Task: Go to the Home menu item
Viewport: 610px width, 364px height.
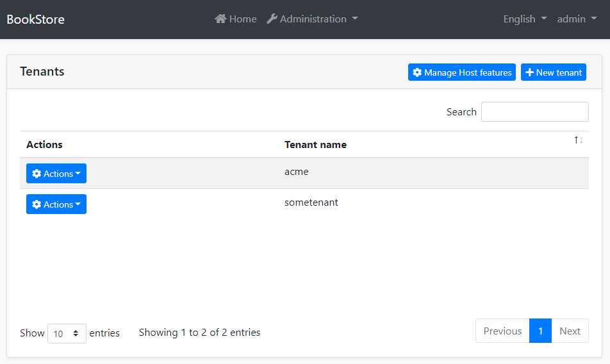Action: click(x=242, y=19)
